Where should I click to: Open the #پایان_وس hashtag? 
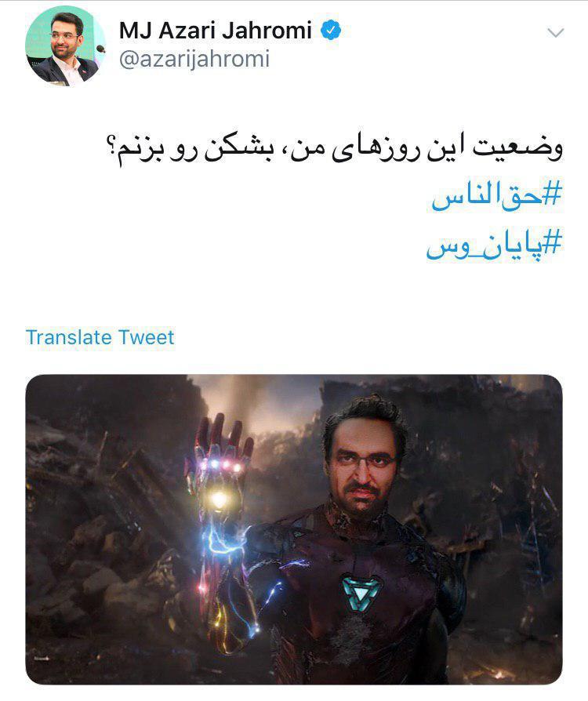(x=494, y=245)
